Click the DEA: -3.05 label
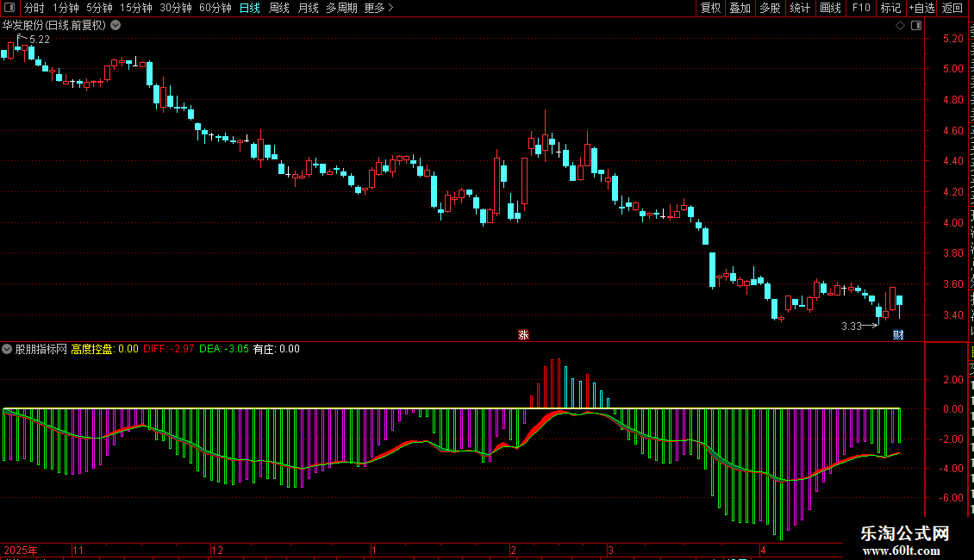The image size is (974, 560). click(x=223, y=349)
